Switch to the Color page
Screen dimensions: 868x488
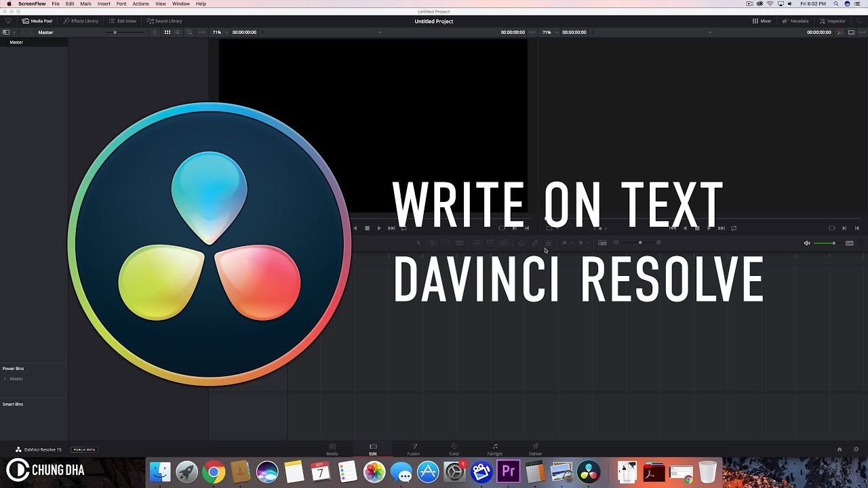pyautogui.click(x=454, y=449)
